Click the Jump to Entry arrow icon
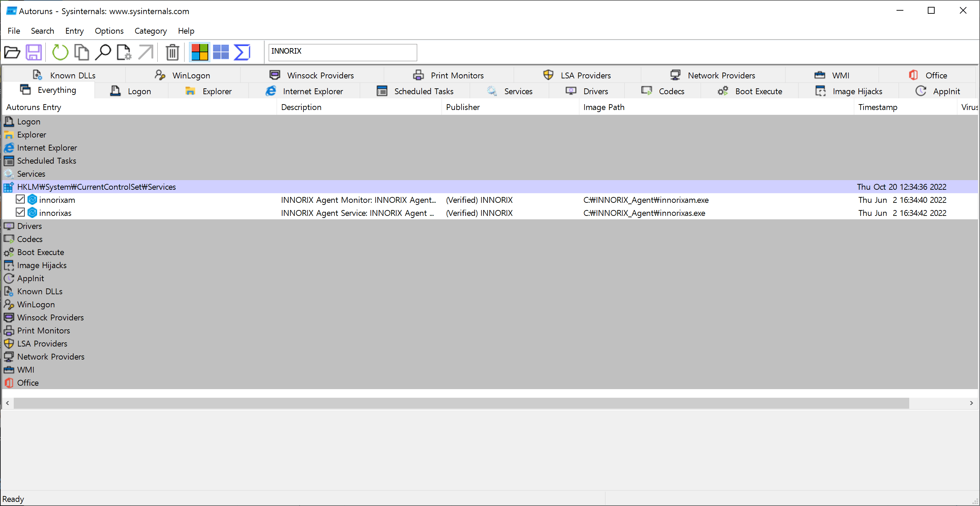Viewport: 980px width, 506px height. point(146,52)
